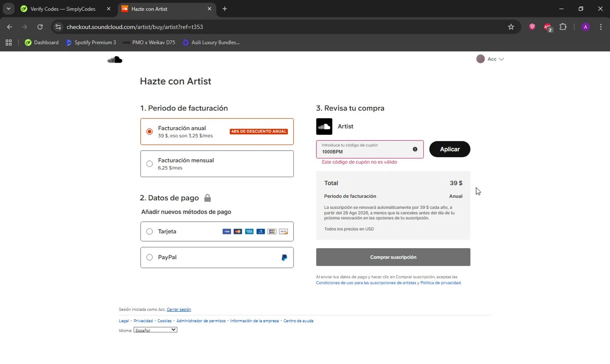
Task: Open the tab search dropdown arrow
Action: [8, 9]
